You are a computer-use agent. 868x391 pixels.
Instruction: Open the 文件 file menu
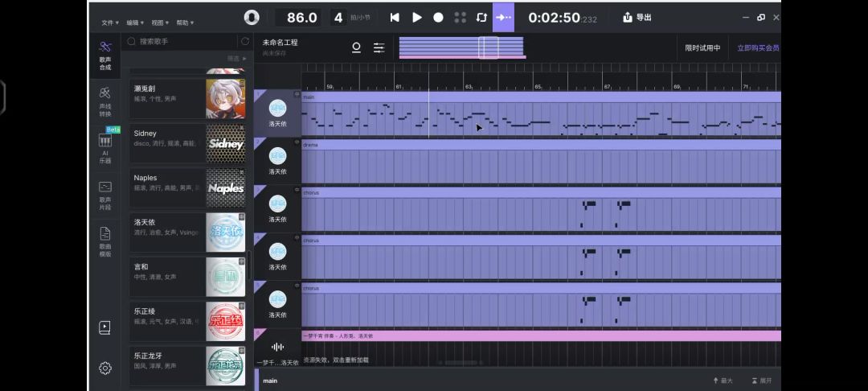pos(110,23)
